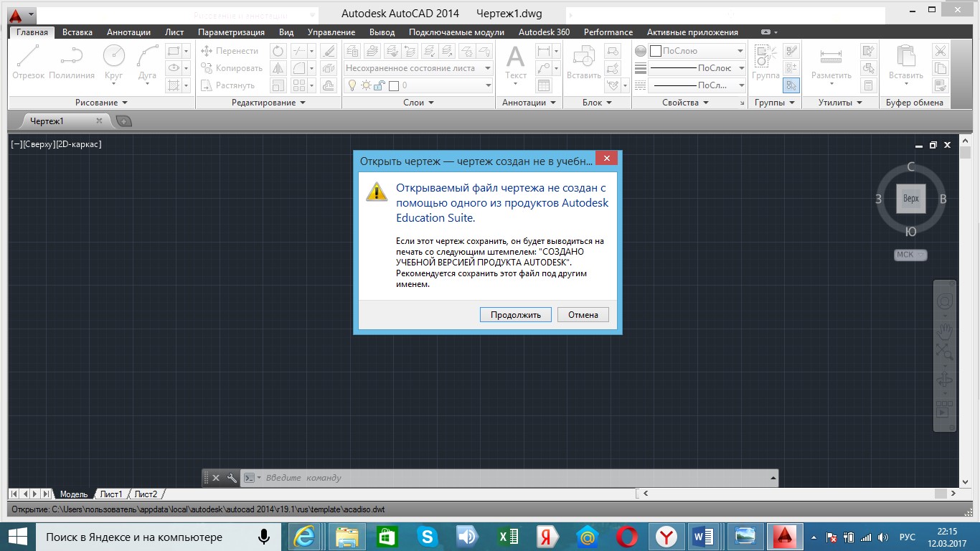The width and height of the screenshot is (980, 551).
Task: Click the Продолжить button
Action: [516, 315]
